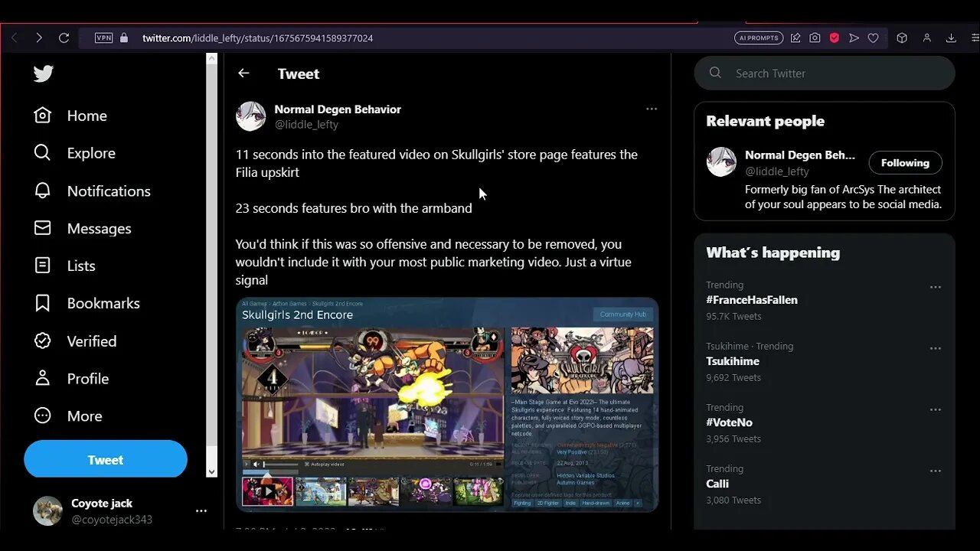
Task: Open the tweet's three-dot more menu
Action: 652,109
